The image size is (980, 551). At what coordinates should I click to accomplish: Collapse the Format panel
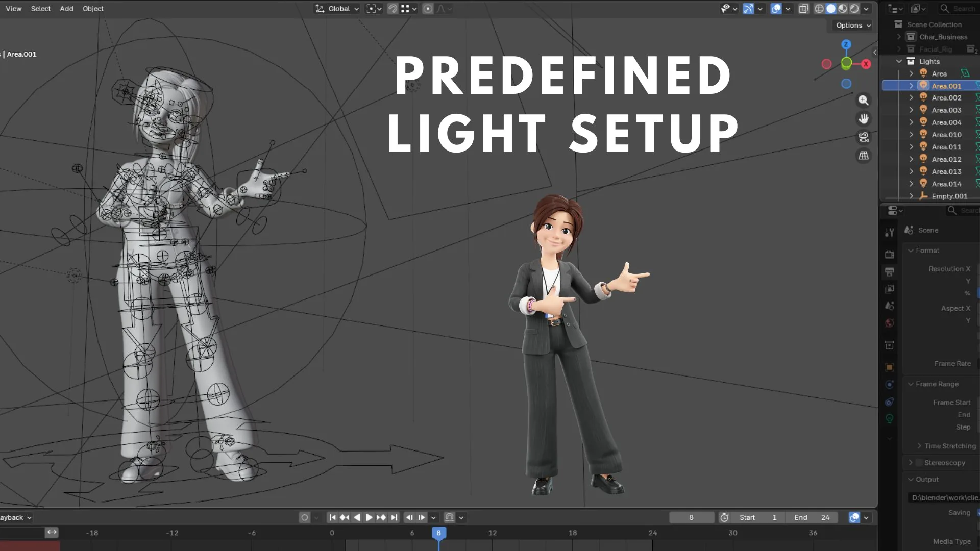911,251
